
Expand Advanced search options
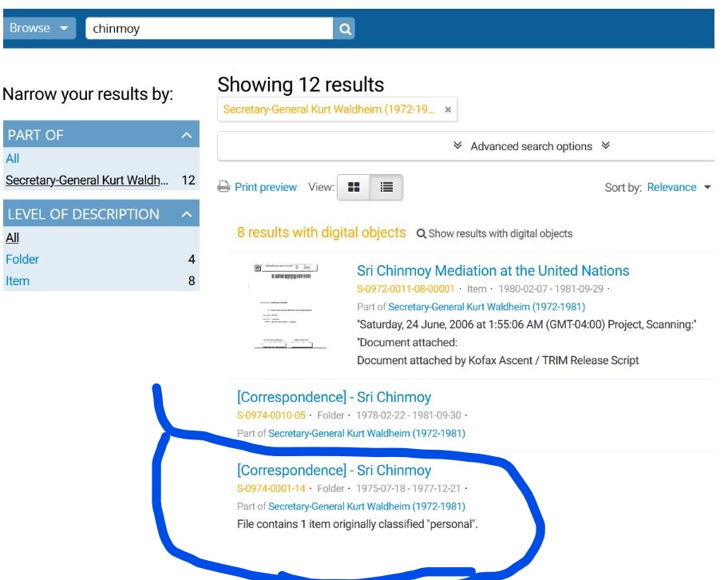(531, 146)
